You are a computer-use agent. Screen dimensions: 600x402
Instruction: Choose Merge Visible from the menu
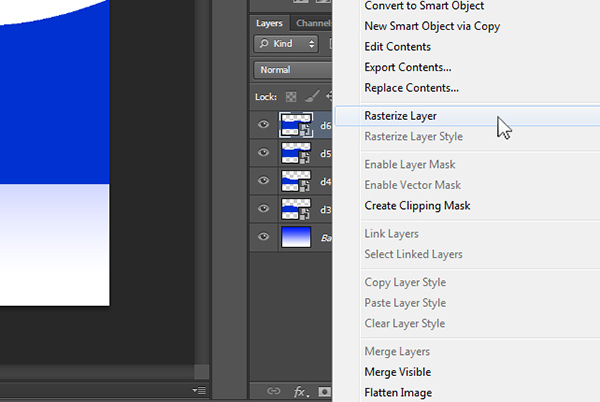[397, 372]
